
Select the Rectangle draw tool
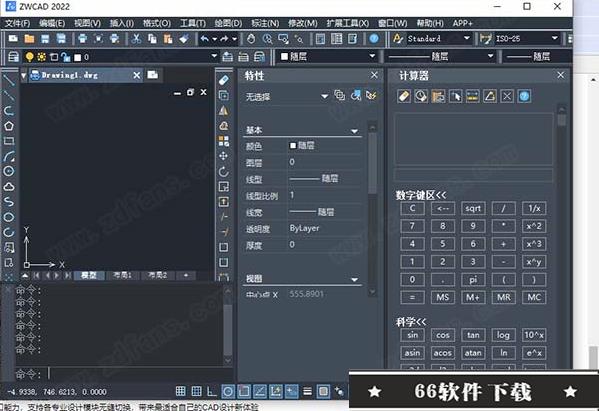[9, 141]
